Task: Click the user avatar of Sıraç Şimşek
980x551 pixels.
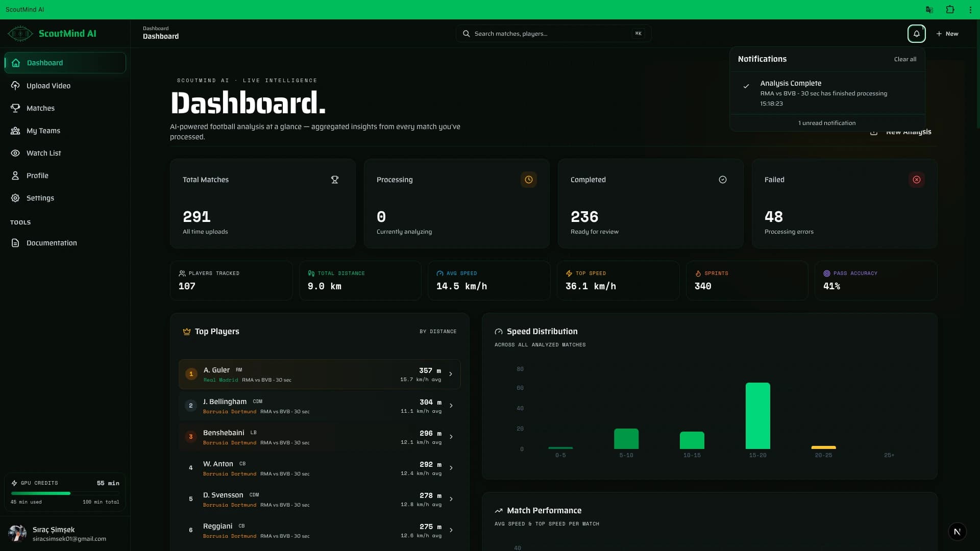Action: coord(17,534)
